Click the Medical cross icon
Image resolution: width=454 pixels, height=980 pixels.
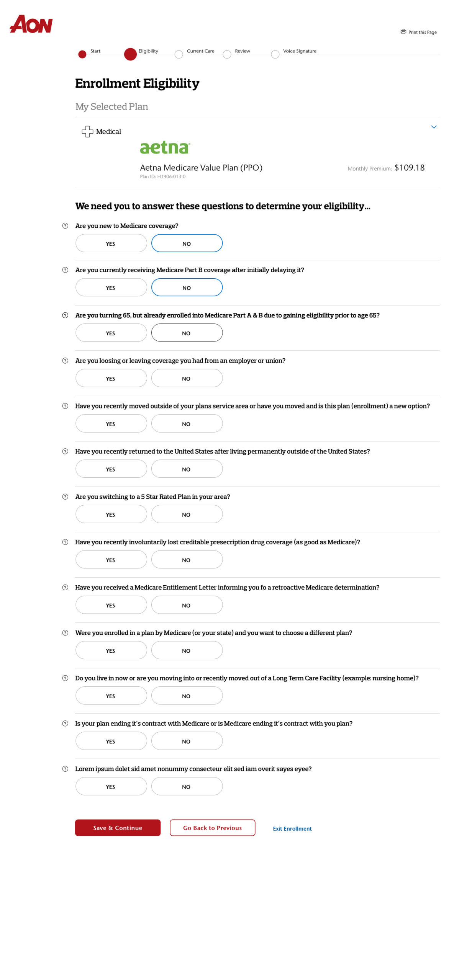87,132
